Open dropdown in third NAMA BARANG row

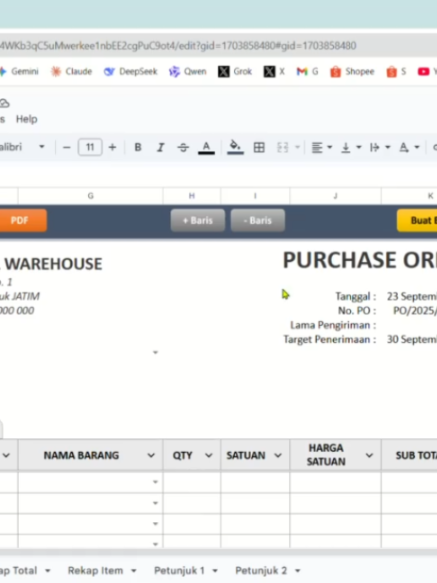point(155,524)
